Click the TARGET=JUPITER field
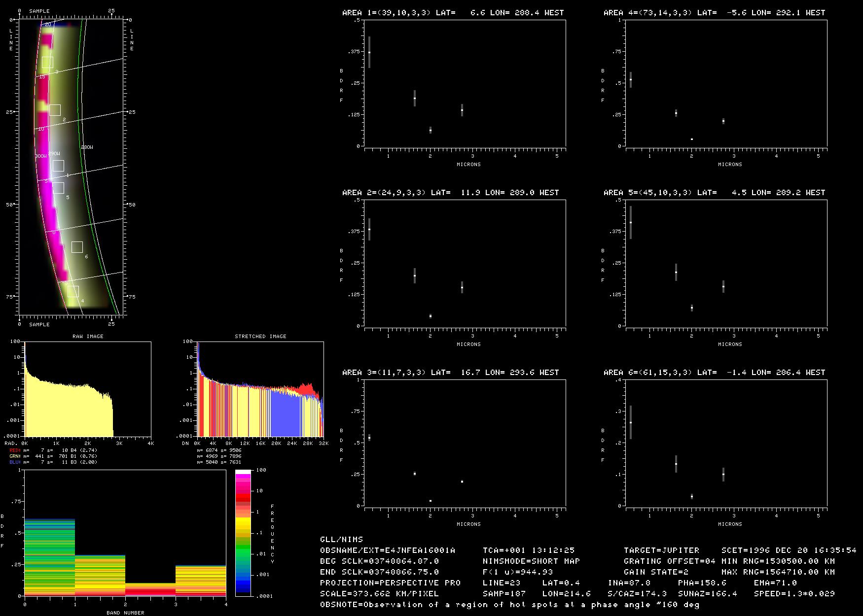Viewport: 863px width, 616px height. tap(661, 550)
